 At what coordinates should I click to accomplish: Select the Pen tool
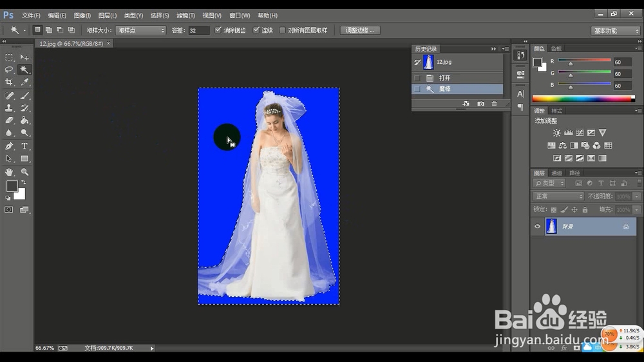pos(10,146)
